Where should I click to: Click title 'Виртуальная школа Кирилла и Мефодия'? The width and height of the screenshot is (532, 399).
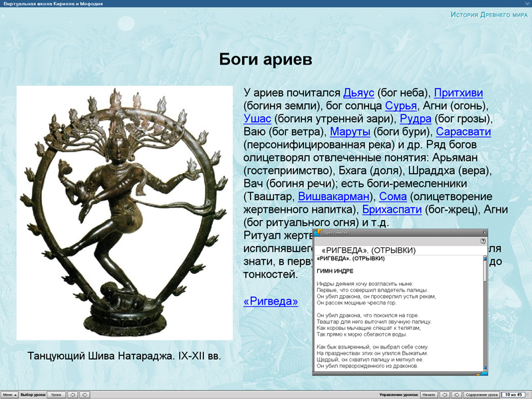53,4
